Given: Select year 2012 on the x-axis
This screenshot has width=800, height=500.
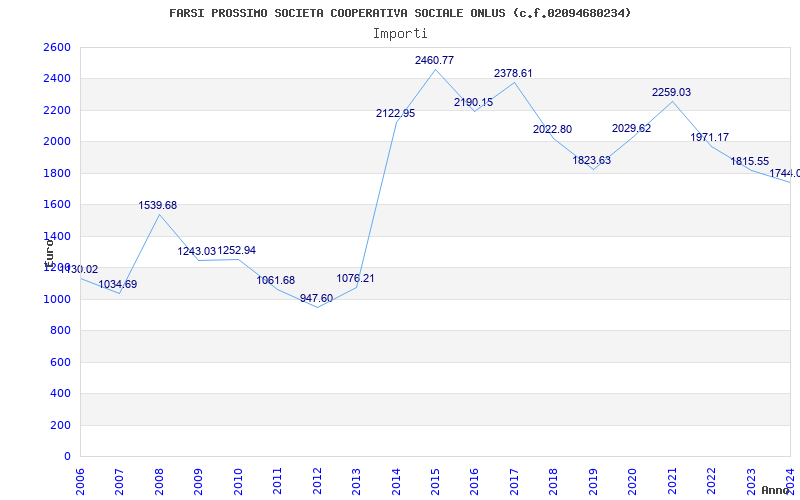Looking at the screenshot, I should coord(318,479).
